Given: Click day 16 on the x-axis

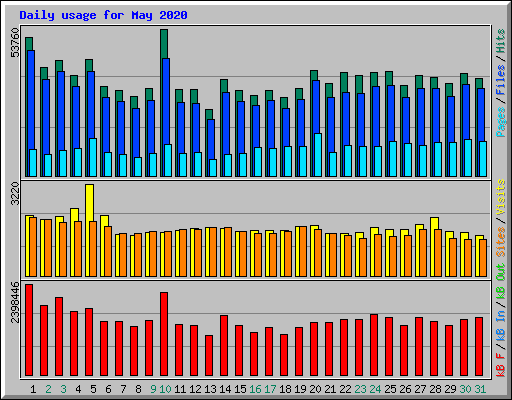Looking at the screenshot, I should point(255,389).
